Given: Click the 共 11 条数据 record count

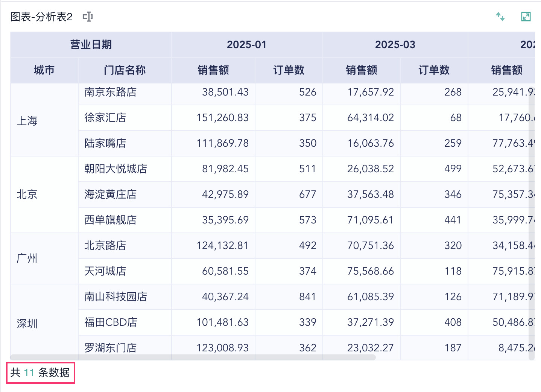Looking at the screenshot, I should [x=40, y=373].
